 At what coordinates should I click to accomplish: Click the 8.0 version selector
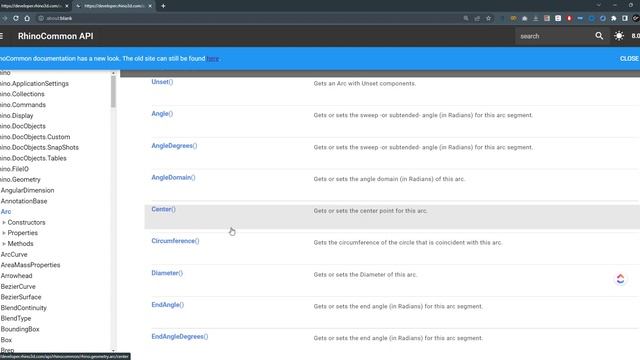pyautogui.click(x=636, y=36)
